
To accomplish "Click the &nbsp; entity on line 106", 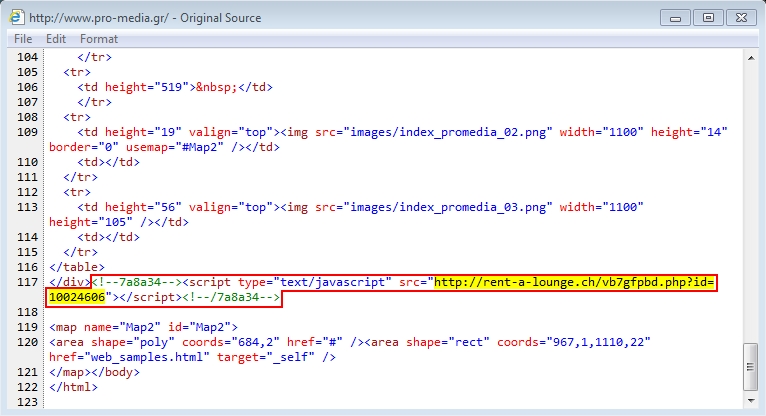I will (216, 87).
